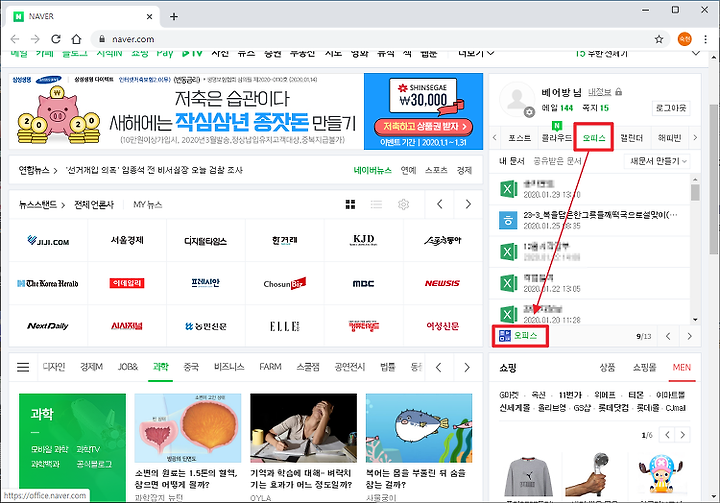This screenshot has height=503, width=720.
Task: Select the 포스트 tab in user panel
Action: pyautogui.click(x=520, y=138)
